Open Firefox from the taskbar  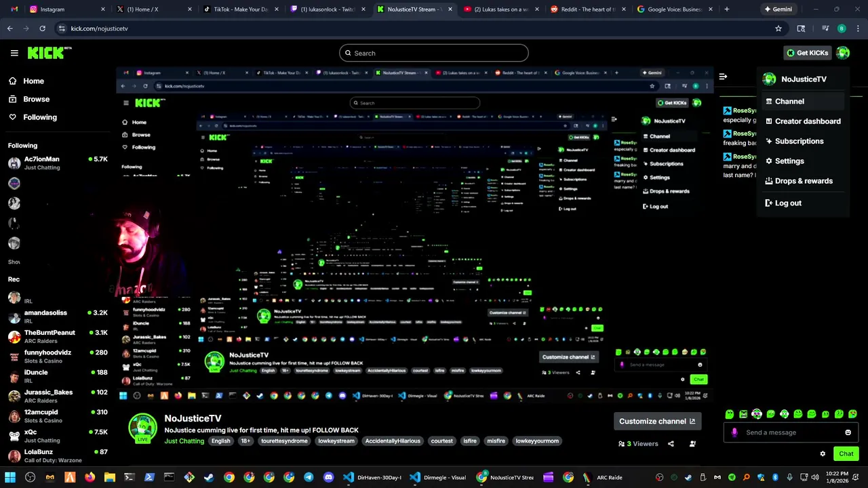[90, 477]
